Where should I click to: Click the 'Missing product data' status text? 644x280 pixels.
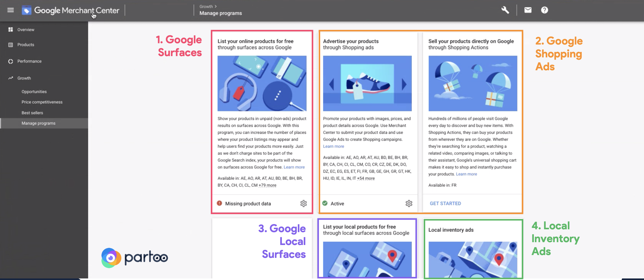pyautogui.click(x=248, y=204)
